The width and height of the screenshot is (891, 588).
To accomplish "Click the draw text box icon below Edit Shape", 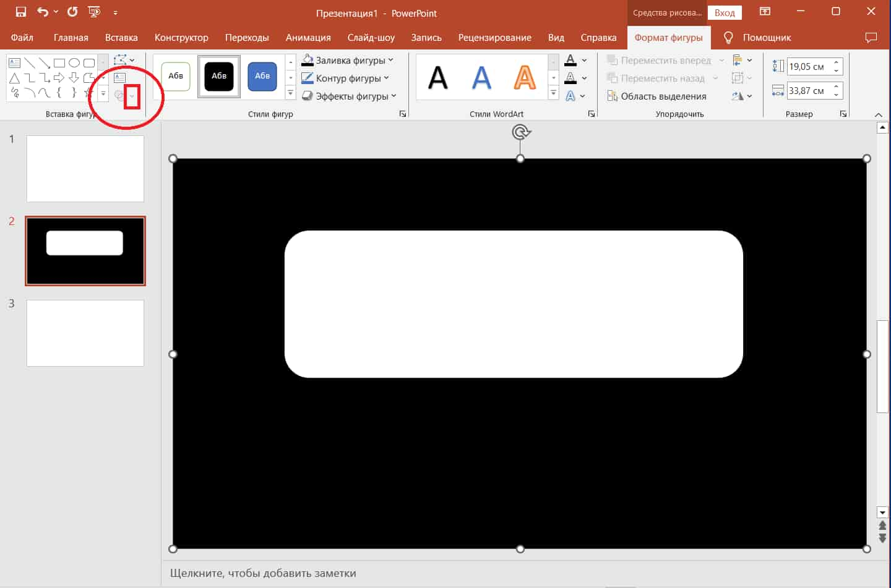I will pyautogui.click(x=120, y=78).
